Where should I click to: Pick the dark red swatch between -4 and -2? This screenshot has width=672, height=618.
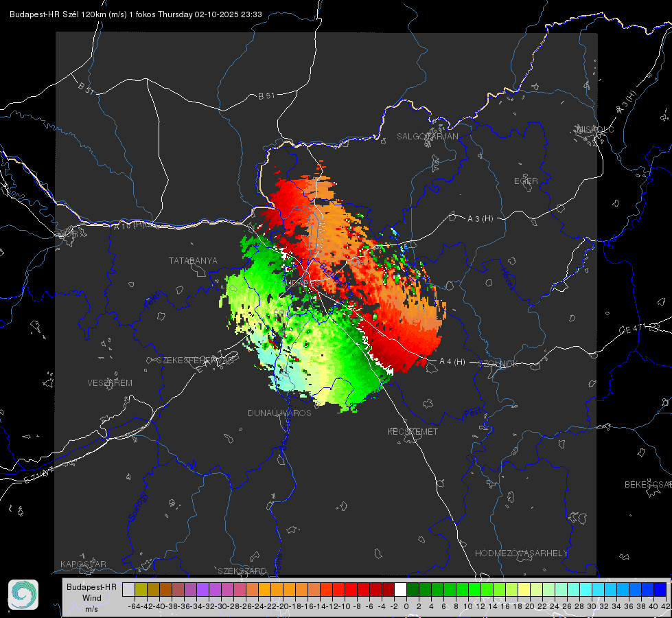pos(388,589)
